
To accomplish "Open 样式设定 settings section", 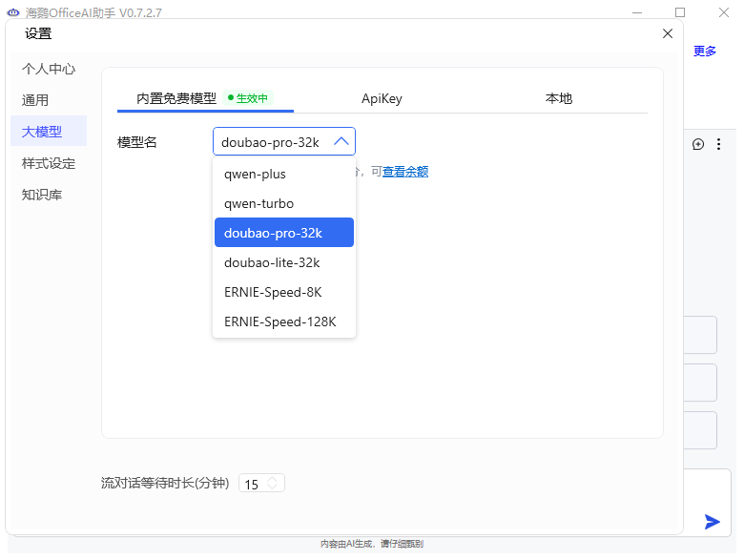I will click(x=49, y=163).
